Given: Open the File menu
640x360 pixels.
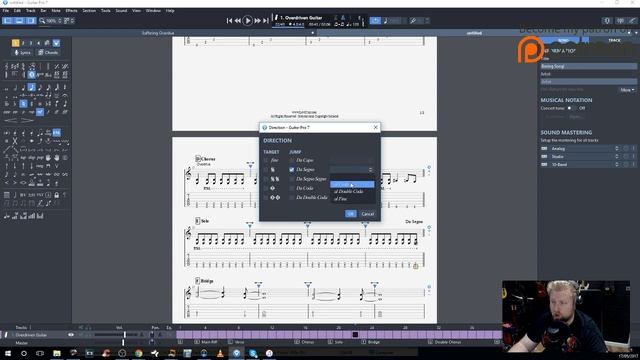Looking at the screenshot, I should (6, 11).
